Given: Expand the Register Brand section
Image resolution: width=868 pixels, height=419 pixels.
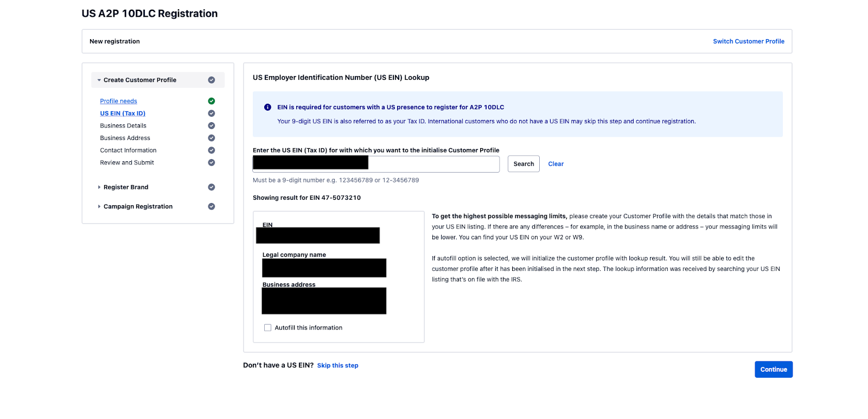Looking at the screenshot, I should pos(99,187).
